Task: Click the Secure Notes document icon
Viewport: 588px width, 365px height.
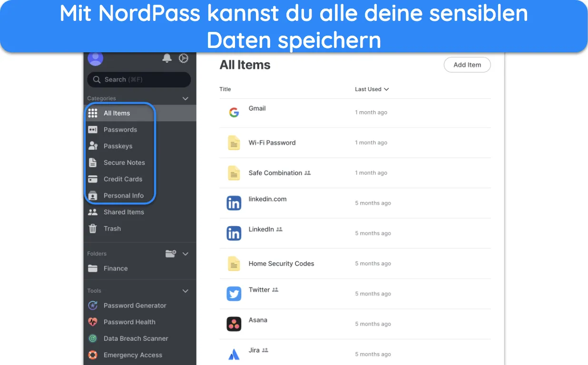Action: coord(93,163)
